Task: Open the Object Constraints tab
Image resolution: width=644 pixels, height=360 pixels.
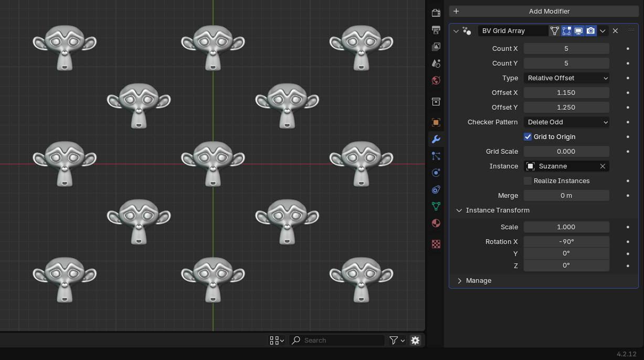Action: point(436,189)
